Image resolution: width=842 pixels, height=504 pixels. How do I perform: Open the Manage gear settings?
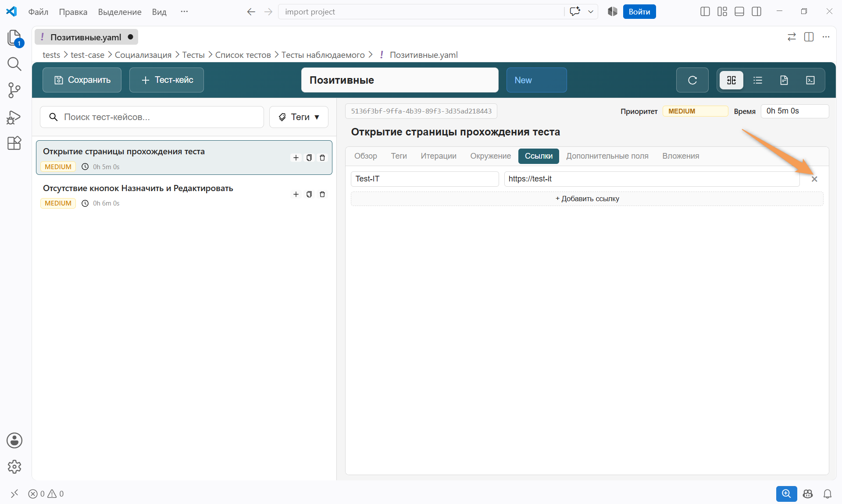[14, 467]
